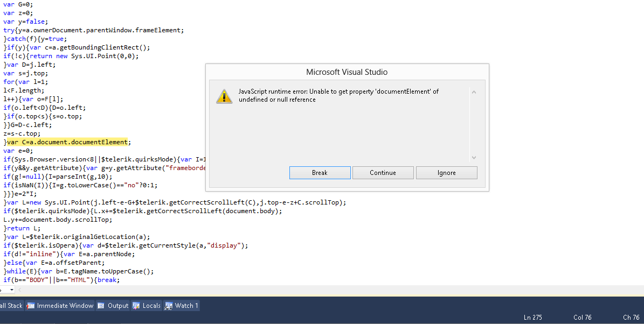Click the Immediate Window tab icon
The height and width of the screenshot is (324, 644).
pos(31,306)
